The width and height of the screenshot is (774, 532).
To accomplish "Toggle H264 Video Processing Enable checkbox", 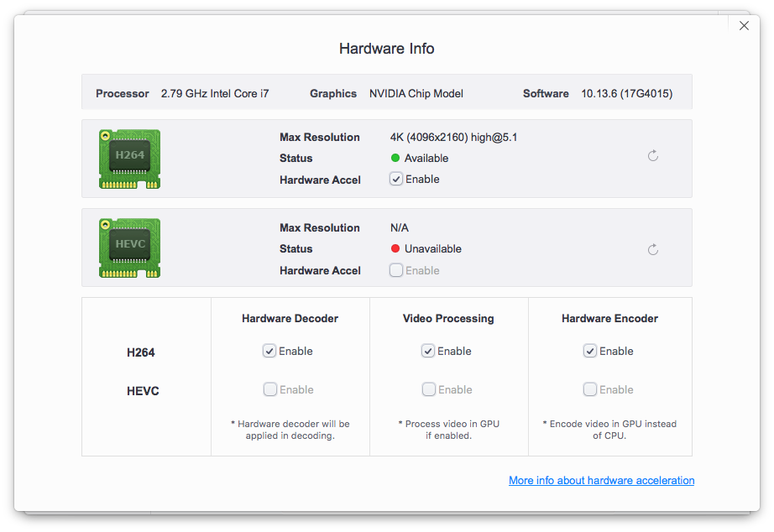I will [x=428, y=351].
